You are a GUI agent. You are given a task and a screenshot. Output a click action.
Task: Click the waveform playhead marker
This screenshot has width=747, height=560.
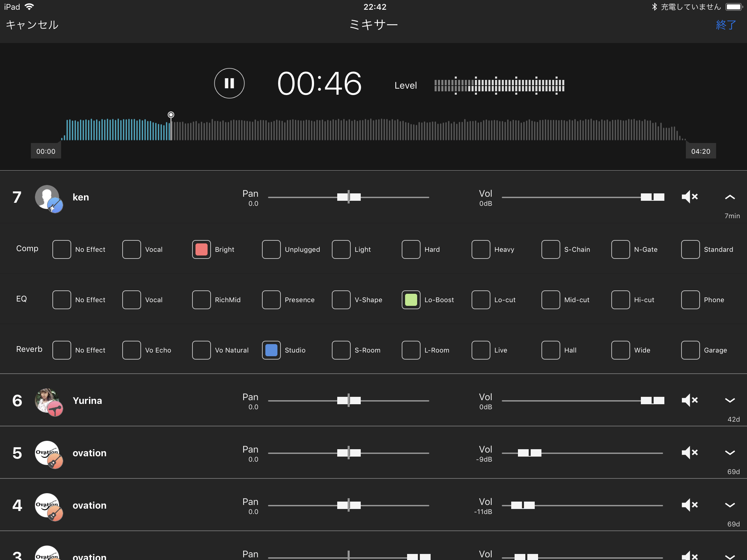coord(171,115)
